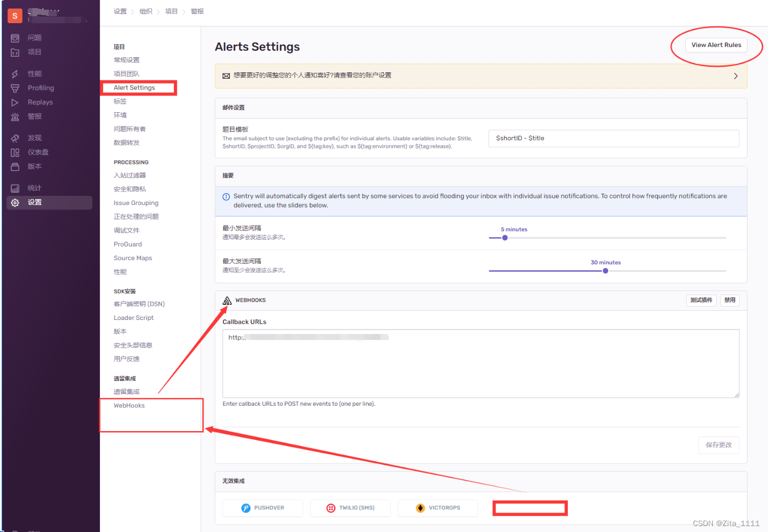Open 安全头部信息 security headers item
This screenshot has height=532, width=768.
133,345
